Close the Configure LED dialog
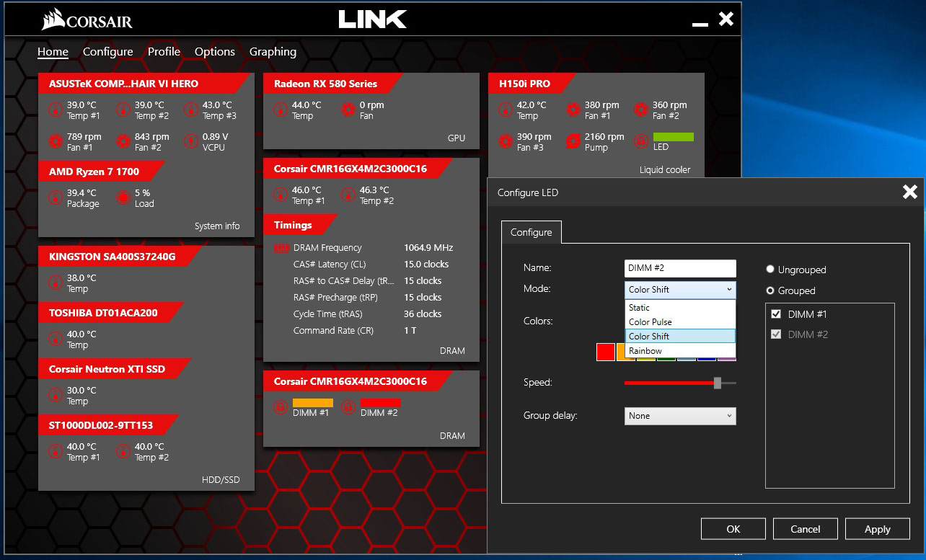 910,192
